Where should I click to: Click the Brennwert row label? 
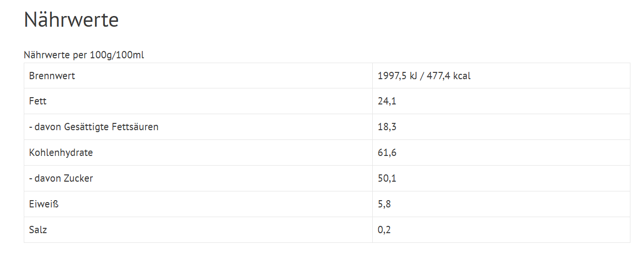click(52, 76)
